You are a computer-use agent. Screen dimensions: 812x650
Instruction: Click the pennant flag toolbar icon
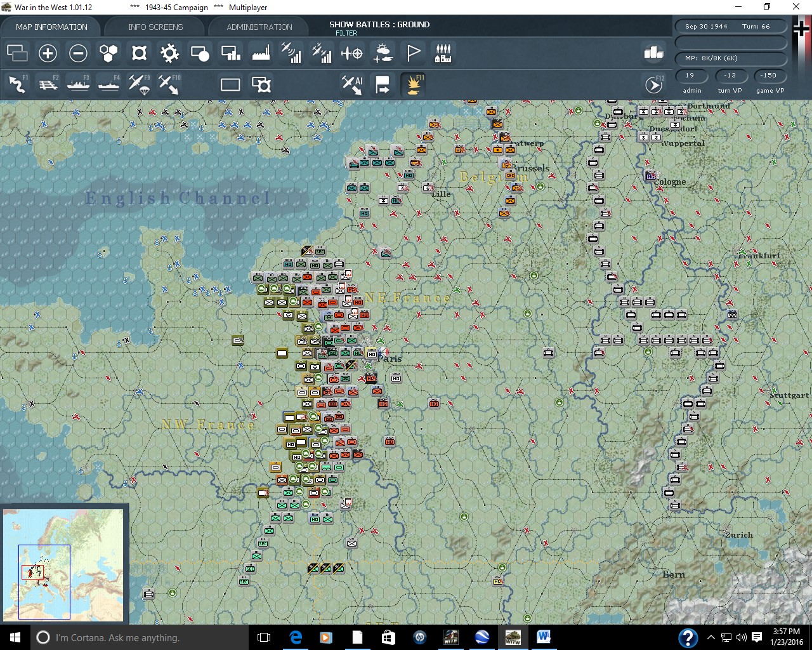413,53
